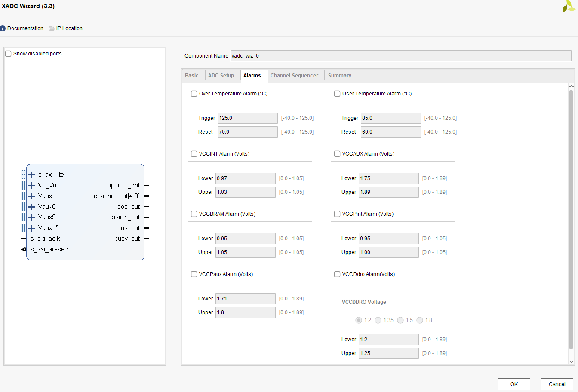
Task: Click VCCAUX Lower field 1.75
Action: pyautogui.click(x=389, y=178)
